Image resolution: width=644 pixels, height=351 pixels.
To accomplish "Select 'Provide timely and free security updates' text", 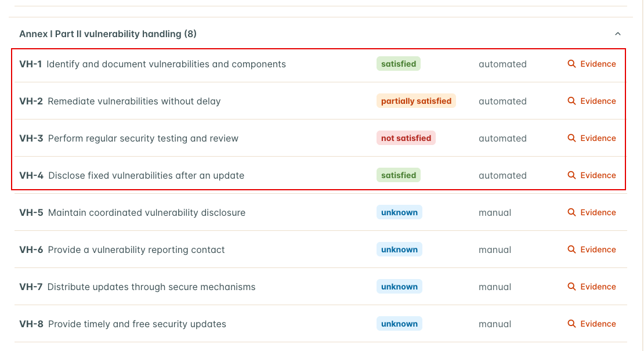I will point(137,324).
